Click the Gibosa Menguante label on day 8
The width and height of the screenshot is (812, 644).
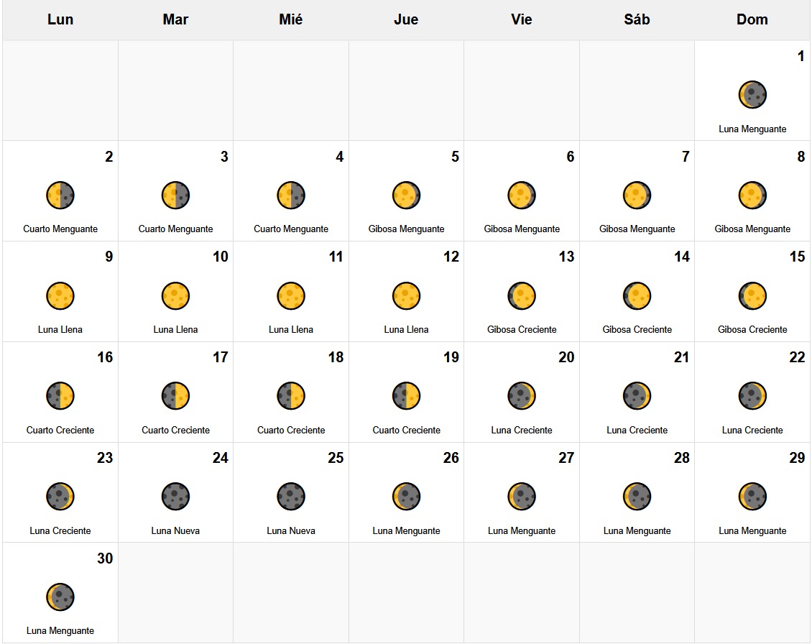752,229
